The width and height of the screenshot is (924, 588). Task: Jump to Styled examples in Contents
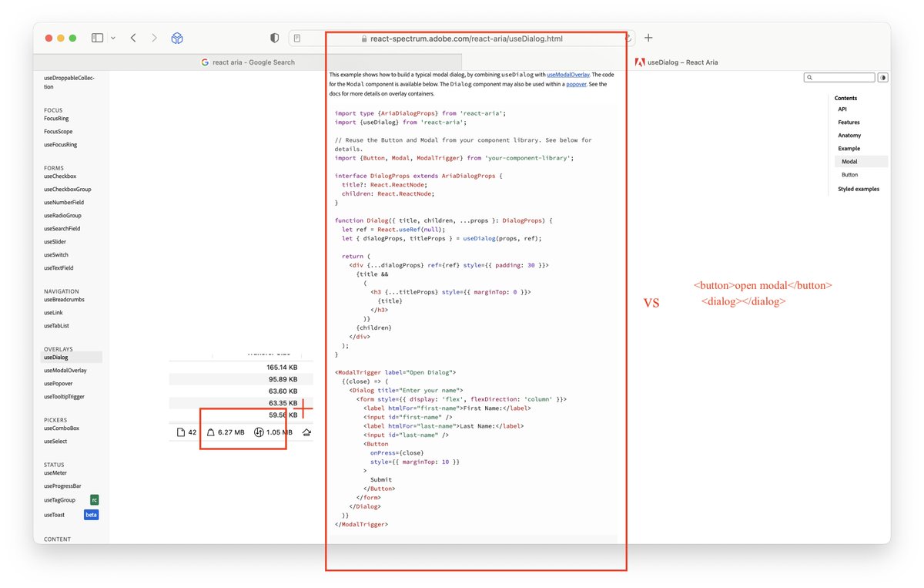[858, 189]
